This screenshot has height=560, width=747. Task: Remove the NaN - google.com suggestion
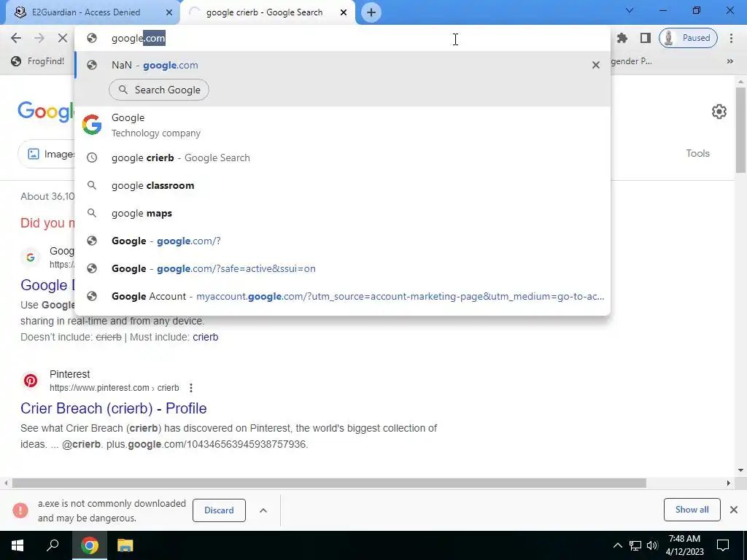tap(595, 65)
